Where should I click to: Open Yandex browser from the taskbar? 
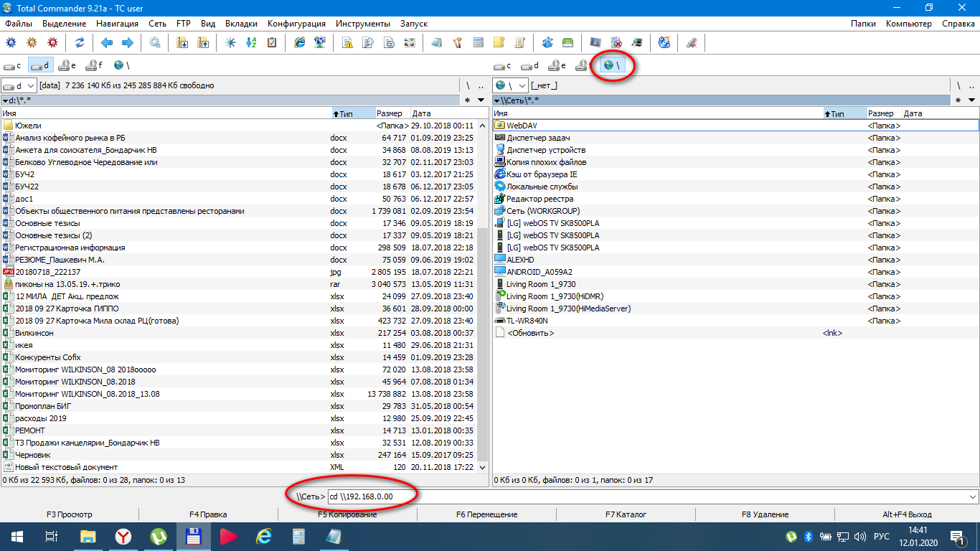(123, 536)
